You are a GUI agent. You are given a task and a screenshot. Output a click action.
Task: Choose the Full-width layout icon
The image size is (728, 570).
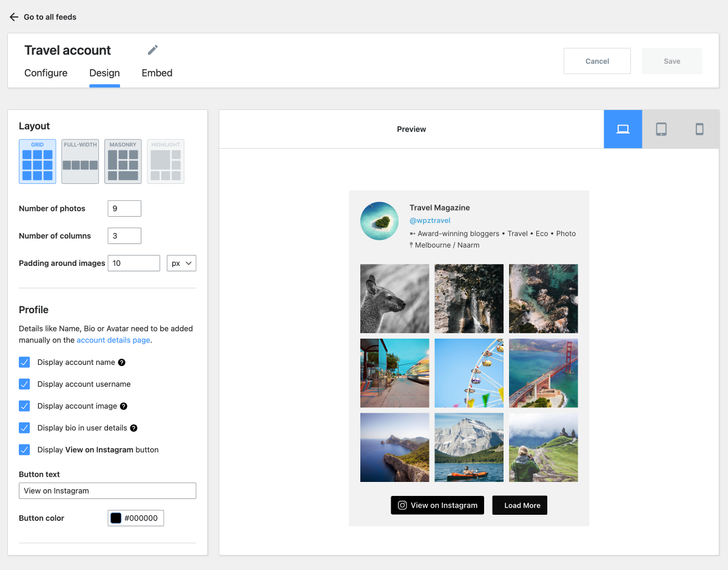click(x=80, y=161)
